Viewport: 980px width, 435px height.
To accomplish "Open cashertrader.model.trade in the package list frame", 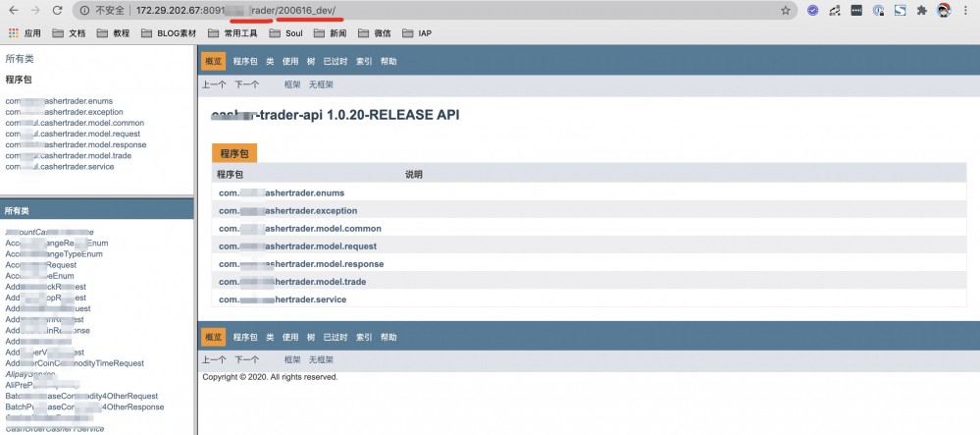I will pyautogui.click(x=68, y=155).
